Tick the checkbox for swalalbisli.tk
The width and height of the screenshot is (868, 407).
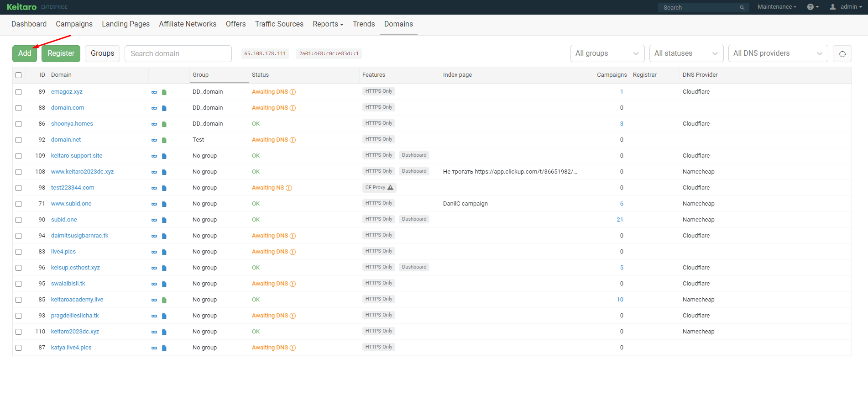pos(19,284)
